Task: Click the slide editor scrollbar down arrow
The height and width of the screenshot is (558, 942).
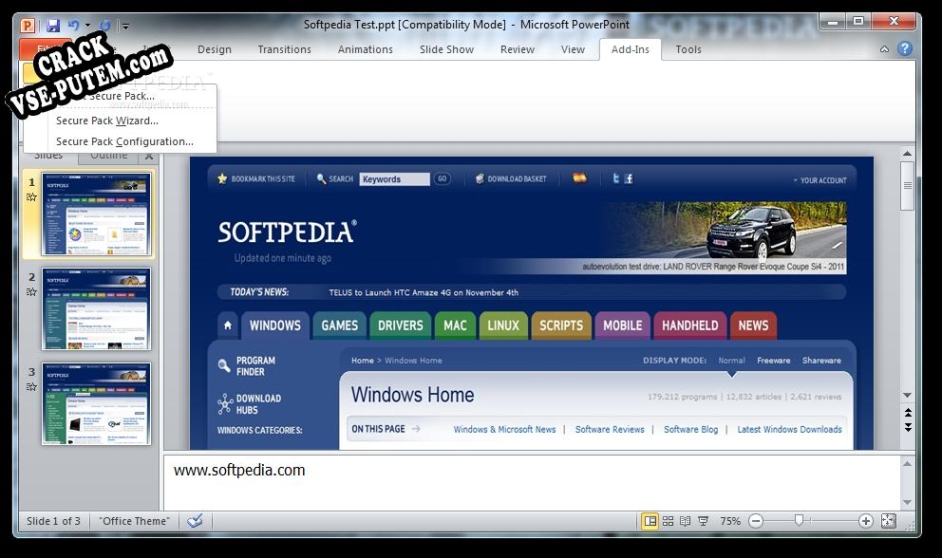Action: click(x=907, y=395)
